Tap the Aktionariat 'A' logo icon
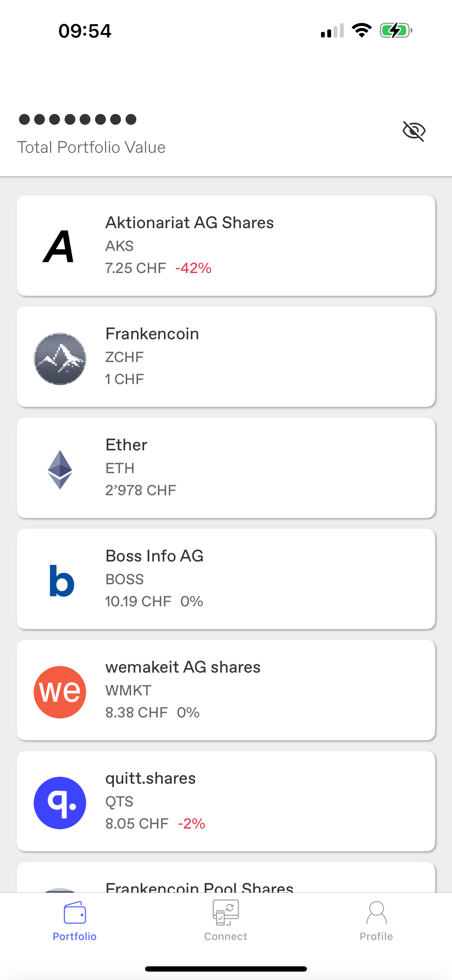The width and height of the screenshot is (452, 980). coord(59,246)
